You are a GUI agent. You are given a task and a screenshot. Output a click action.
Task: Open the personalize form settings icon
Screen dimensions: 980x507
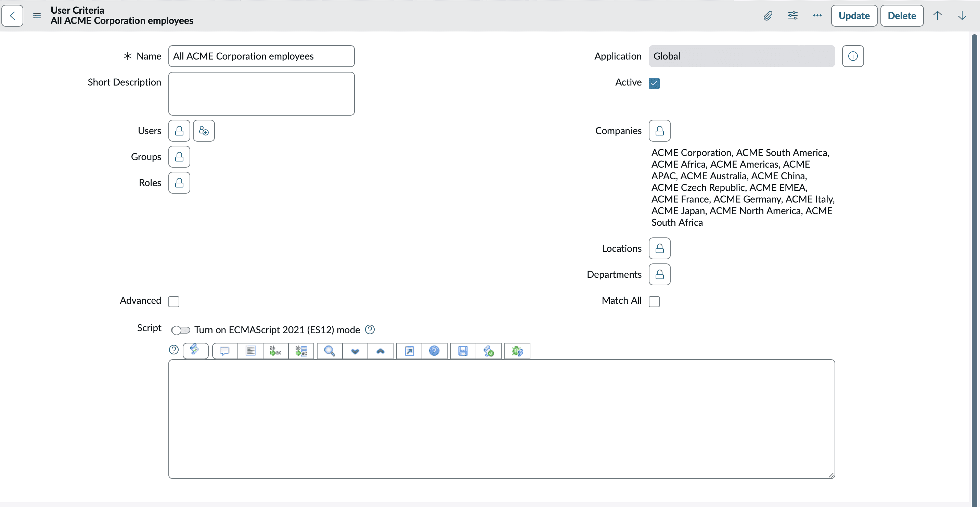pos(792,16)
